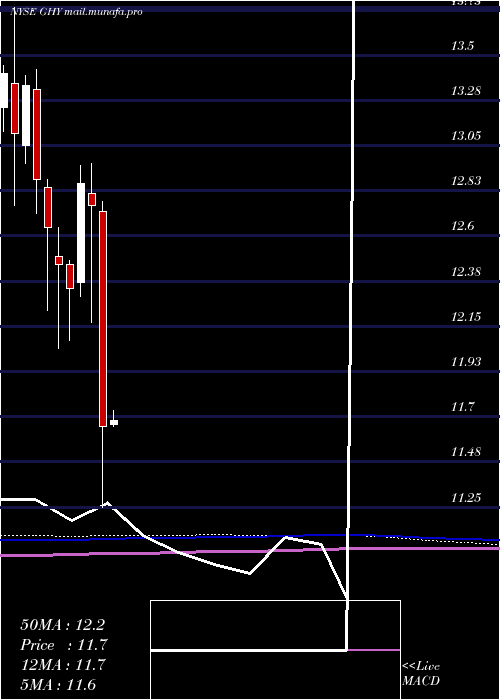Click the Price : 11.7 reading

point(64,645)
